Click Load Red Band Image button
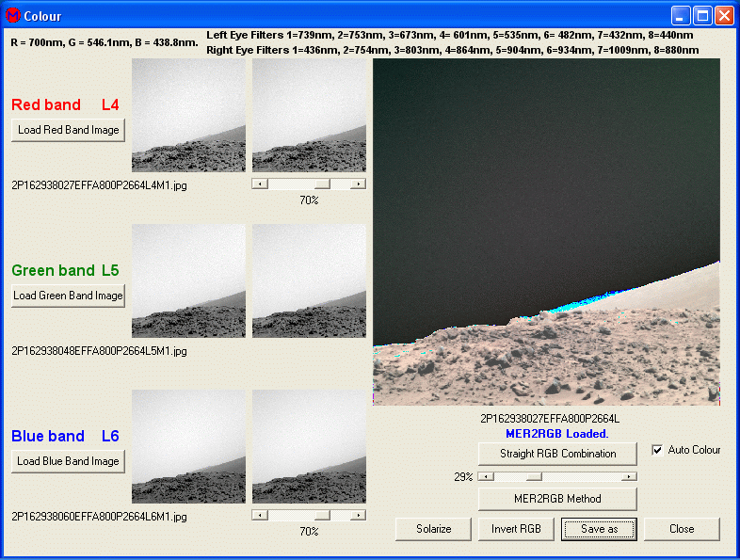740x560 pixels. 69,130
